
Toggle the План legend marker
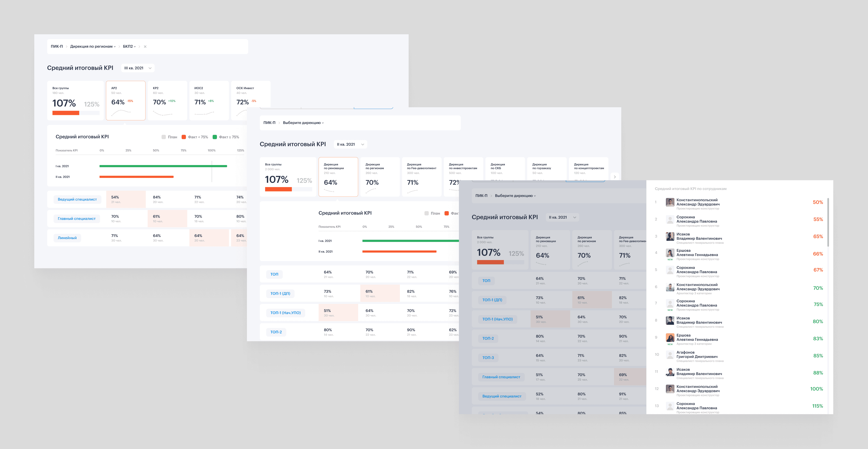click(164, 137)
